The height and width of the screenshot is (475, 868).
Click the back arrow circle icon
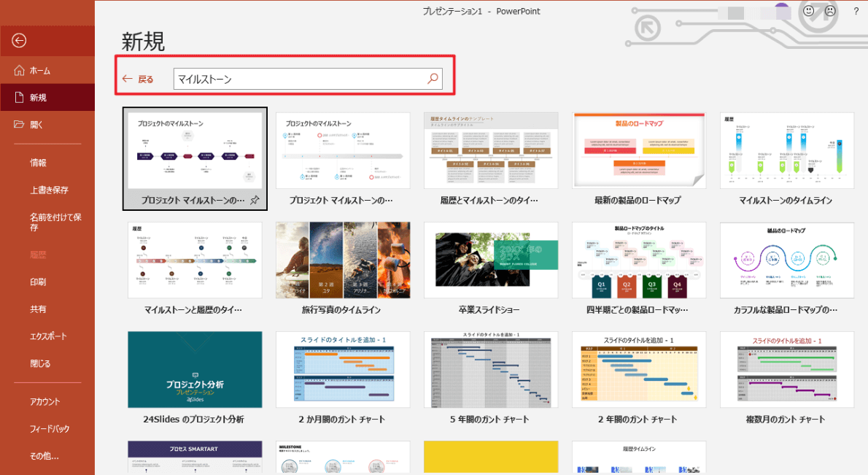click(19, 40)
